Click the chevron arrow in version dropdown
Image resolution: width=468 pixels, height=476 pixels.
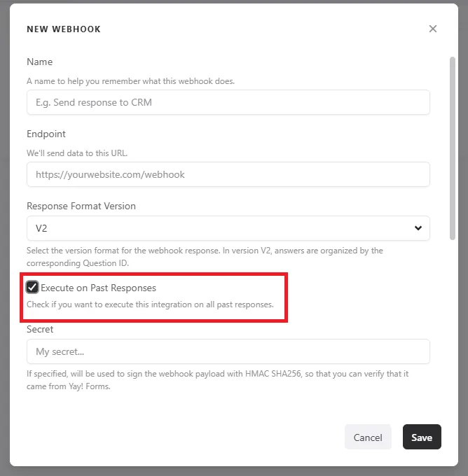click(x=418, y=228)
